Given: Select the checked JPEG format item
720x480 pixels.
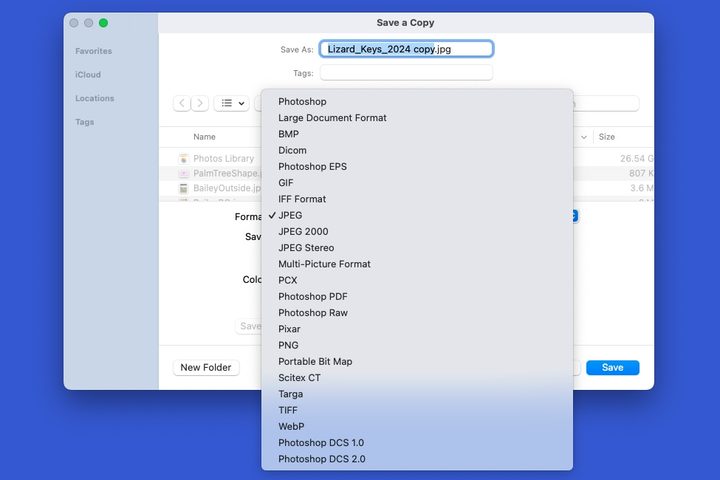Looking at the screenshot, I should click(x=417, y=215).
